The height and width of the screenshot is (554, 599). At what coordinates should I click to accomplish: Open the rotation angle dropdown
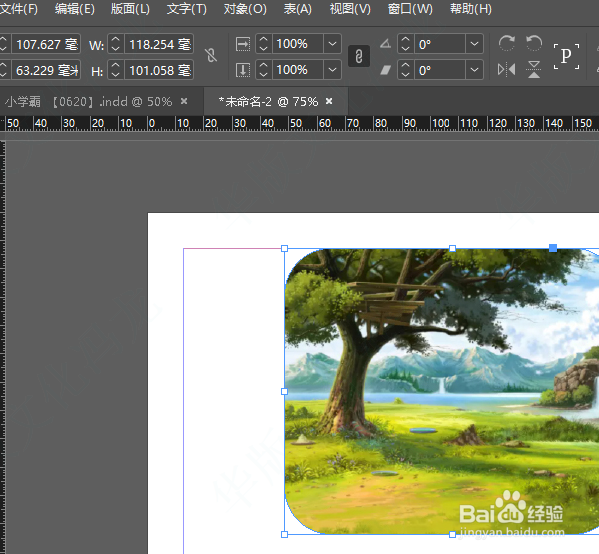click(x=474, y=44)
